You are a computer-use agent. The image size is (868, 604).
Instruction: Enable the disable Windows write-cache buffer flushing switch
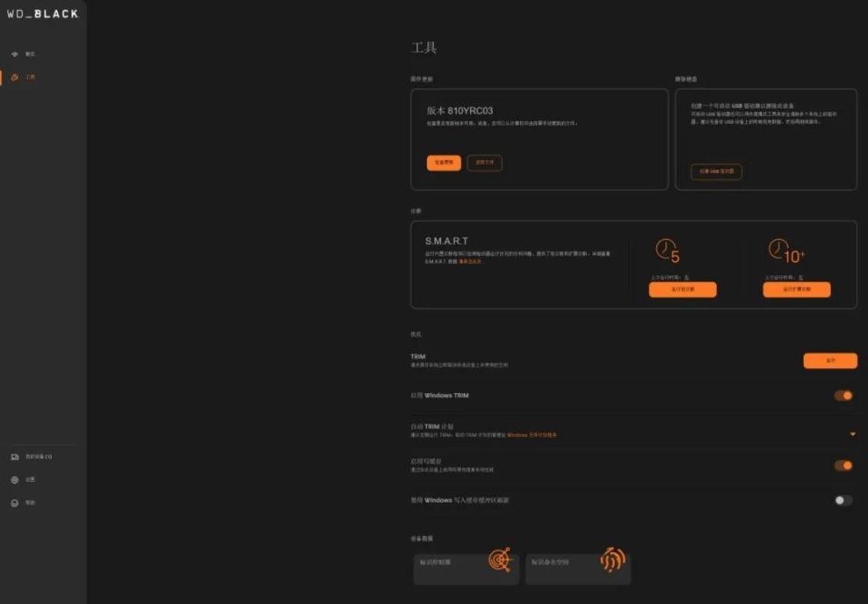844,501
